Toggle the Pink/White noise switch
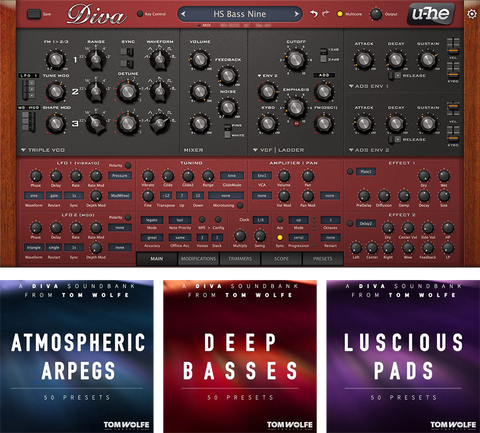Screen dimensions: 480x433 [x=227, y=131]
